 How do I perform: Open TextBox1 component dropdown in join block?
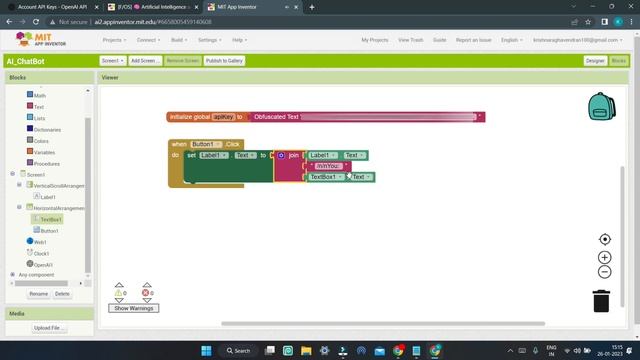tap(327, 177)
